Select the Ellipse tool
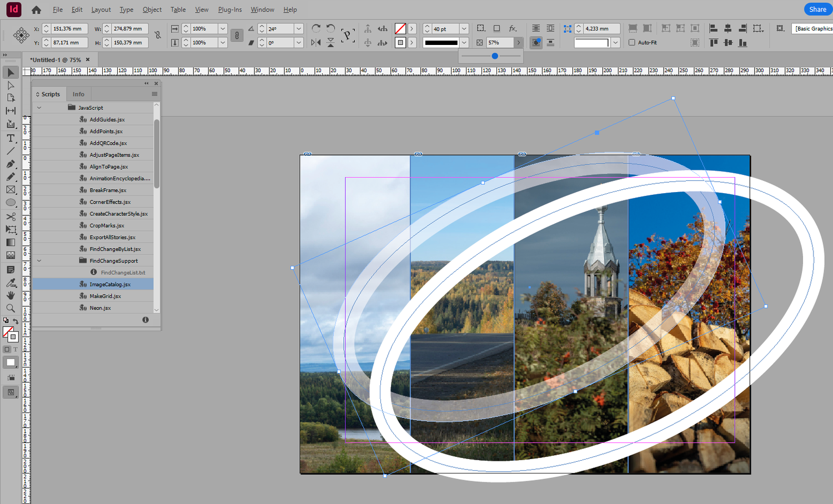The height and width of the screenshot is (504, 833). [11, 203]
